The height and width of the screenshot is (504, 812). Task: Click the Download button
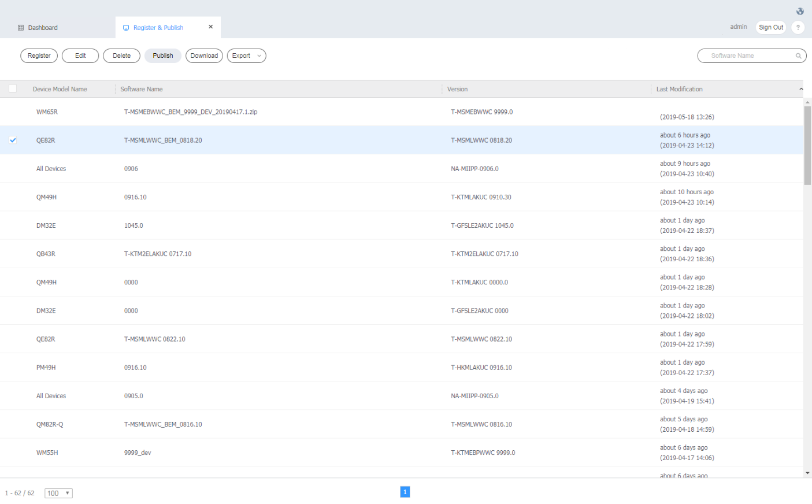[204, 56]
